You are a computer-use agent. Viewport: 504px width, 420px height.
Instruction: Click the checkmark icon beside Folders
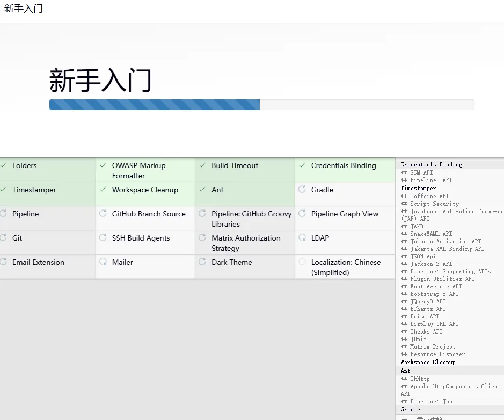(3, 165)
